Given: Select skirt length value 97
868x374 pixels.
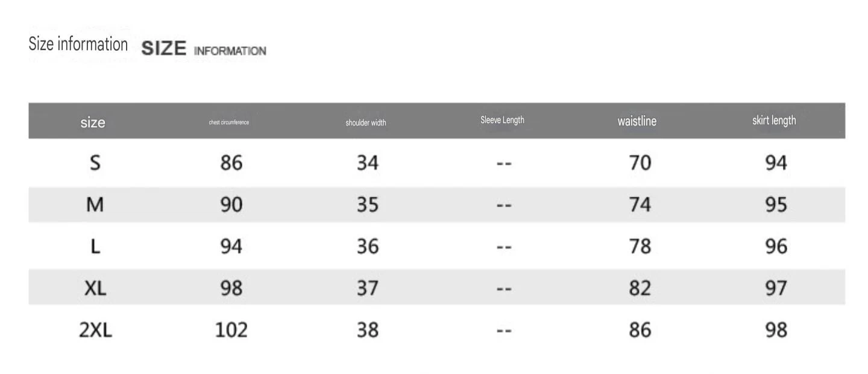Looking at the screenshot, I should coord(776,288).
